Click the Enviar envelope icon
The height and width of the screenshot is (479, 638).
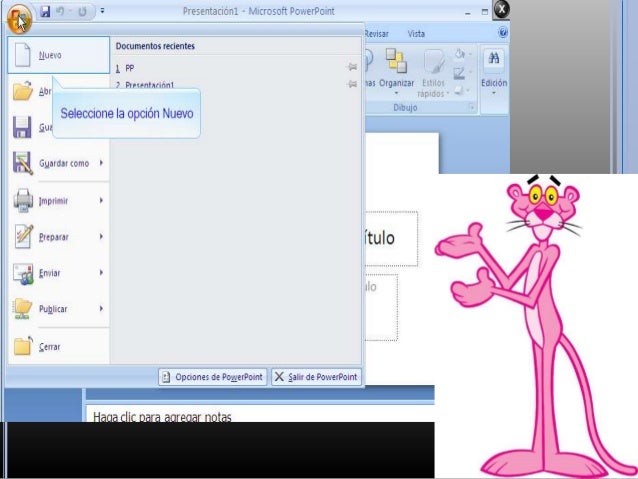pos(23,273)
